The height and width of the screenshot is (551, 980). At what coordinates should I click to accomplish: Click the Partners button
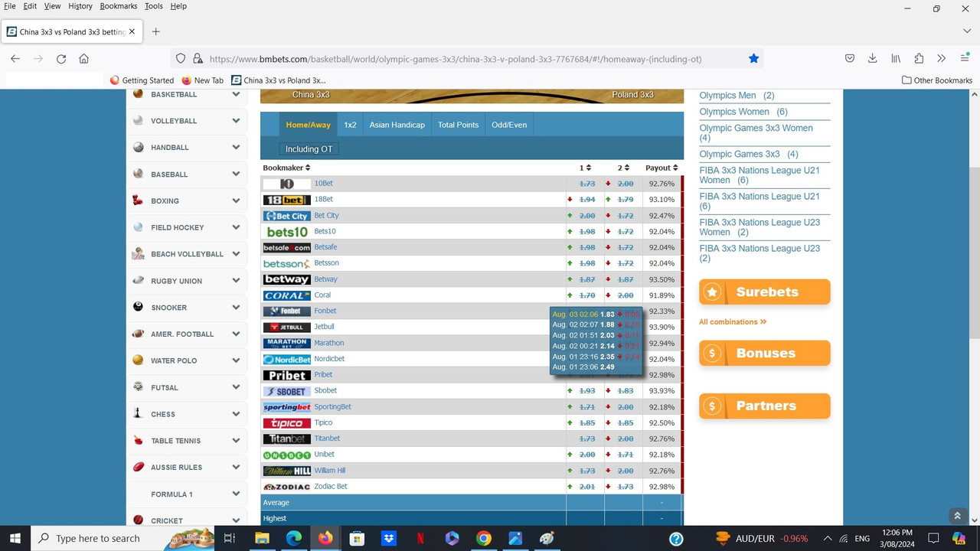(764, 406)
